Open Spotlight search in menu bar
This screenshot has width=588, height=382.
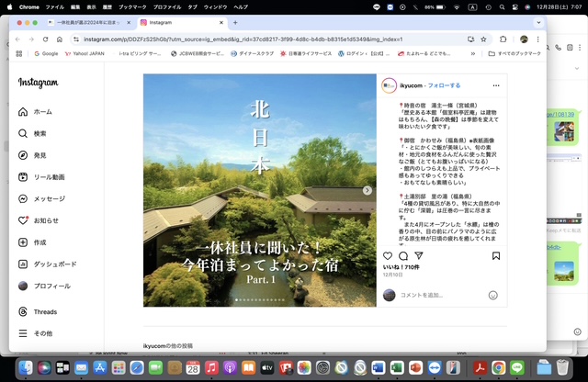[502, 6]
